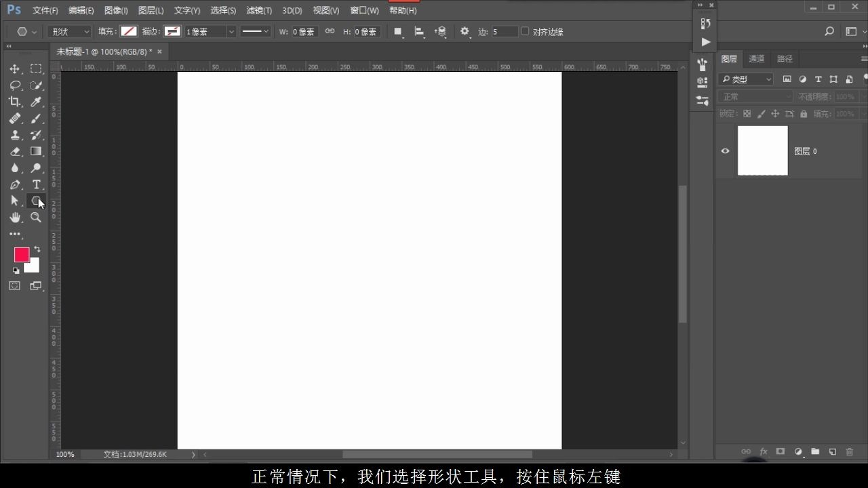Open the stroke line type dropdown

[255, 31]
